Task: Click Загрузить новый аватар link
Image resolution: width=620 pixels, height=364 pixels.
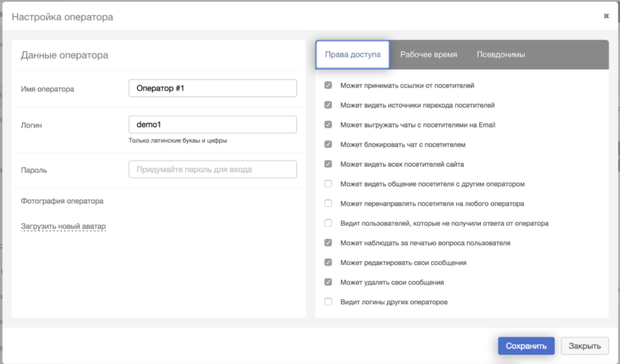Action: tap(63, 226)
